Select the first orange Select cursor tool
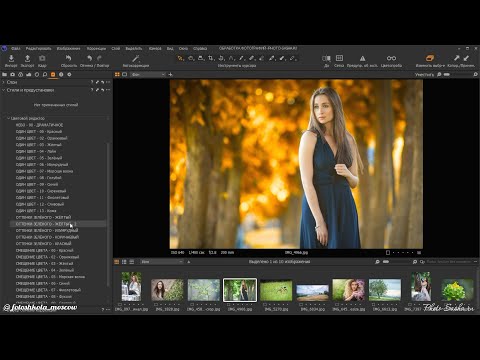The image size is (480, 360). point(180,58)
